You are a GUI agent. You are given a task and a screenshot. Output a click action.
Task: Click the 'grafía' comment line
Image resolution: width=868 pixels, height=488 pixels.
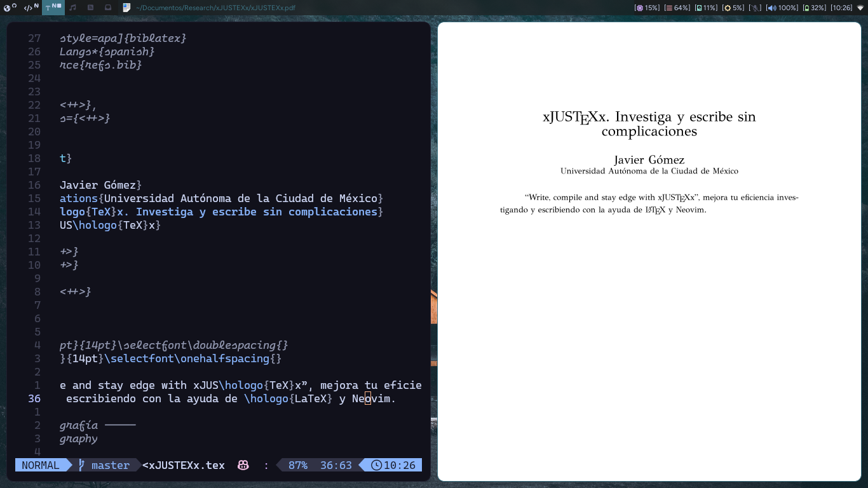coord(79,425)
